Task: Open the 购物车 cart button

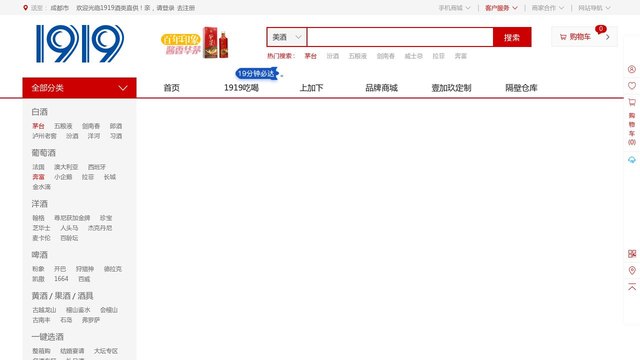Action: [x=584, y=37]
